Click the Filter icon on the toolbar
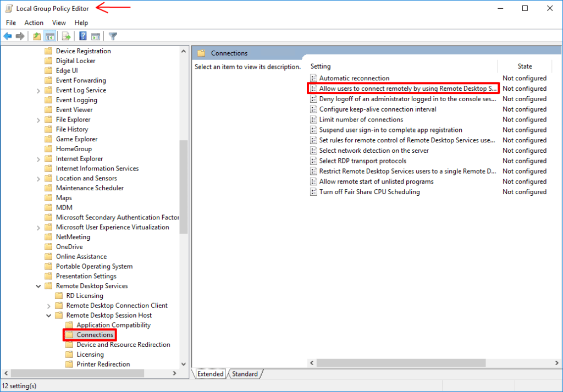 tap(112, 36)
